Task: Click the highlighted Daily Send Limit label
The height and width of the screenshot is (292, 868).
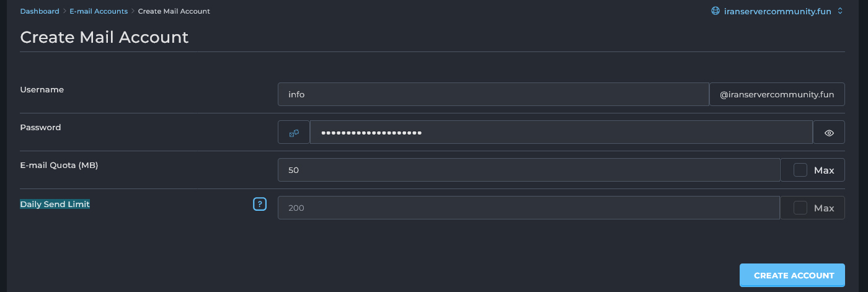Action: [x=55, y=204]
